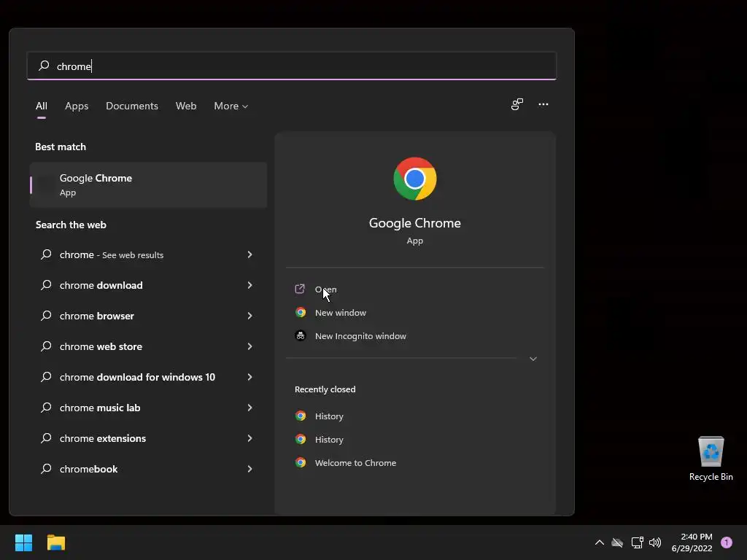Viewport: 747px width, 560px height.
Task: Select the Google Chrome best match result
Action: pos(148,184)
